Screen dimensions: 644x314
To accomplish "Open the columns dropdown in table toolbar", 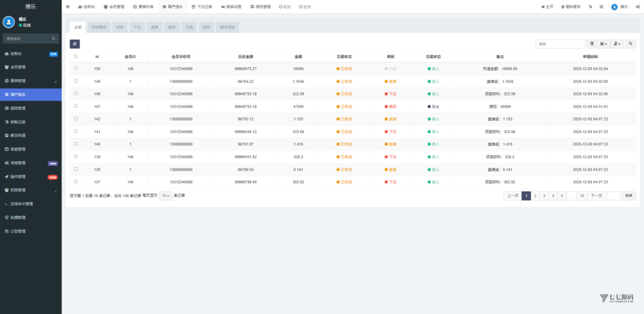I will (604, 44).
